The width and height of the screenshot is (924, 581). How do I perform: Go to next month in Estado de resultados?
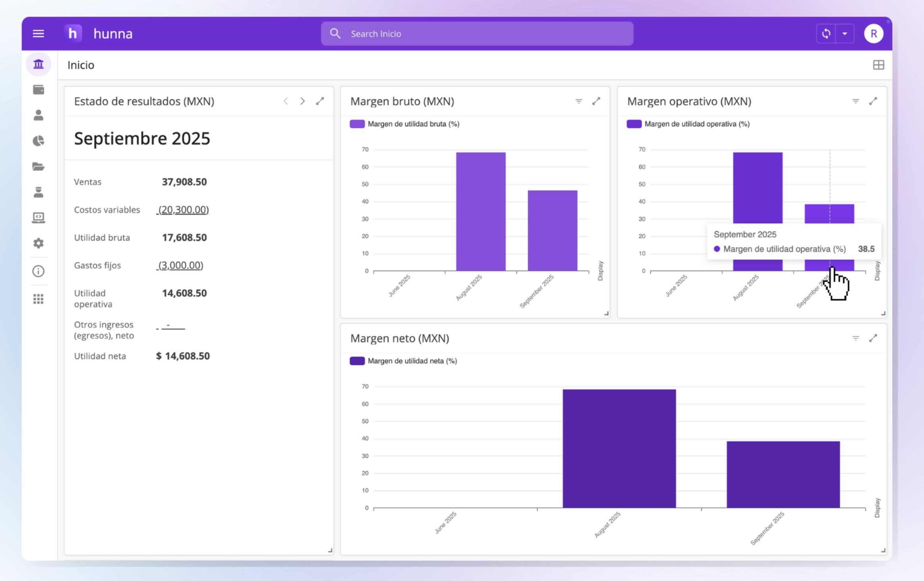tap(303, 101)
